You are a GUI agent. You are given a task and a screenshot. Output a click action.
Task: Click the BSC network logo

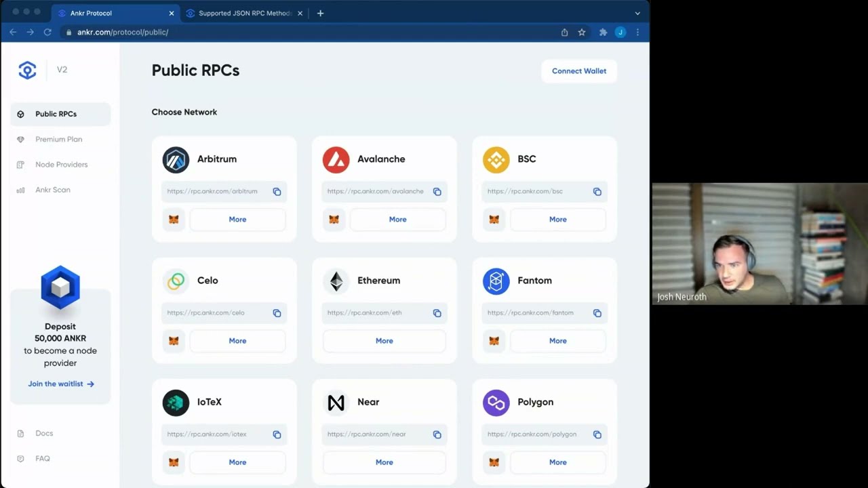point(496,160)
